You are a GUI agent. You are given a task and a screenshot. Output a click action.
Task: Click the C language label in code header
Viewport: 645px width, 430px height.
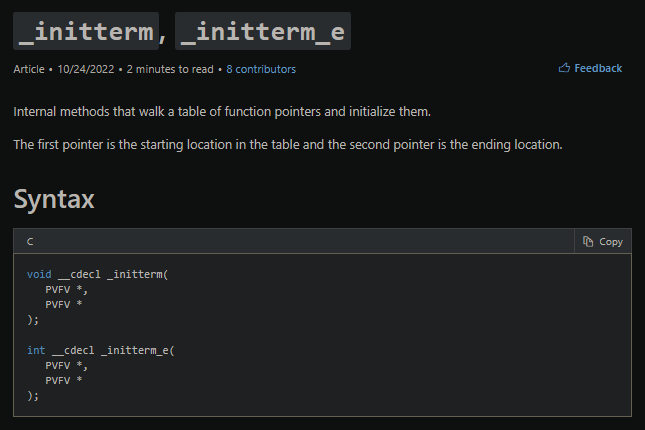(x=30, y=242)
